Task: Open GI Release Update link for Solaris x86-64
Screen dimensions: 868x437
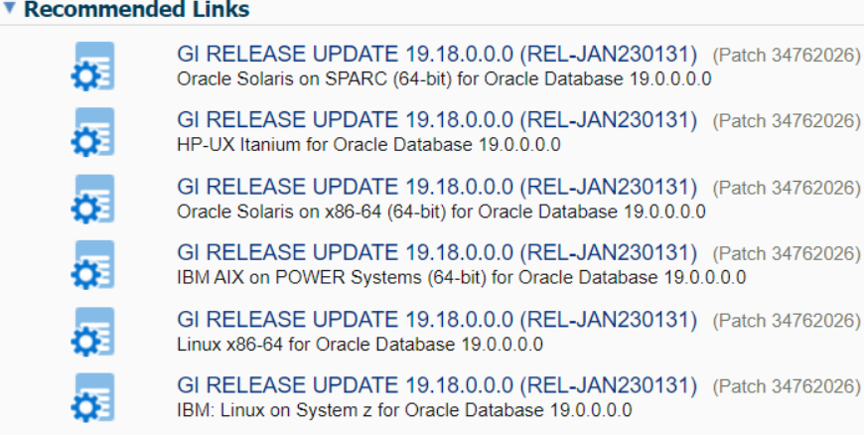Action: tap(437, 187)
